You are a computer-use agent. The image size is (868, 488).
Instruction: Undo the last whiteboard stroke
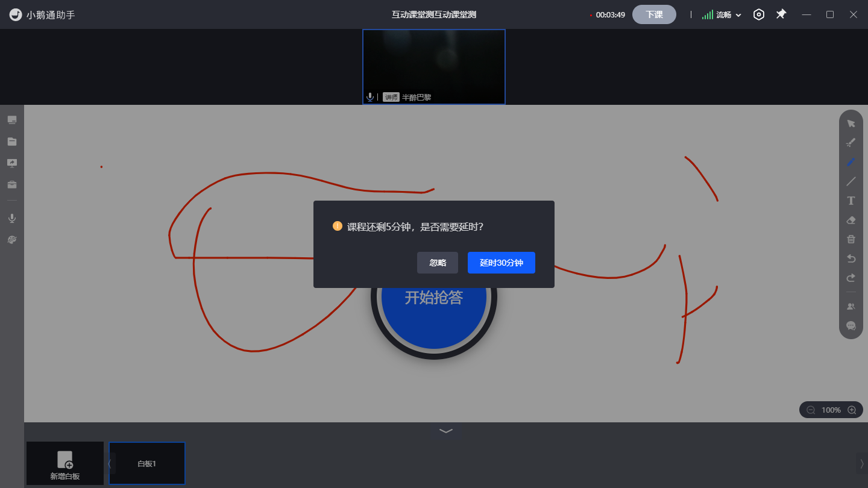[851, 258]
